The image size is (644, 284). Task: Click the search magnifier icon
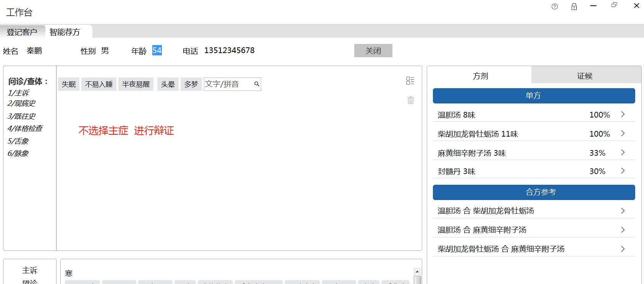tap(257, 84)
